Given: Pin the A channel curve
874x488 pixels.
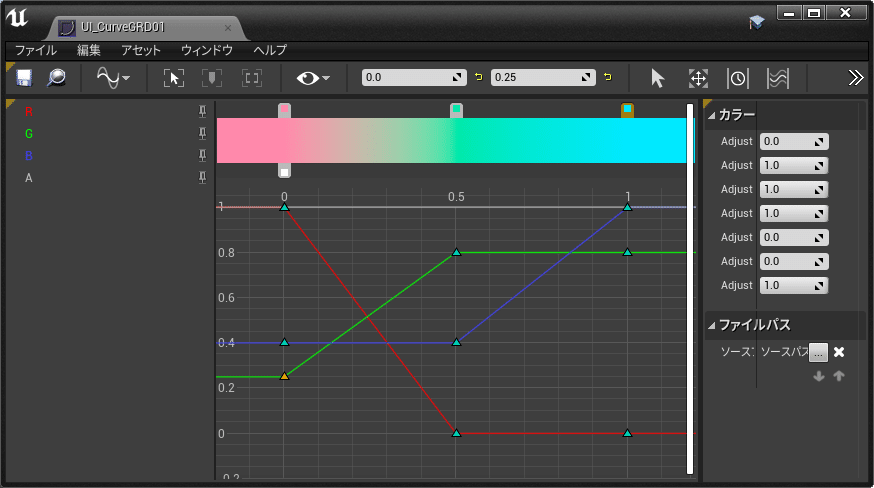Looking at the screenshot, I should click(x=202, y=177).
